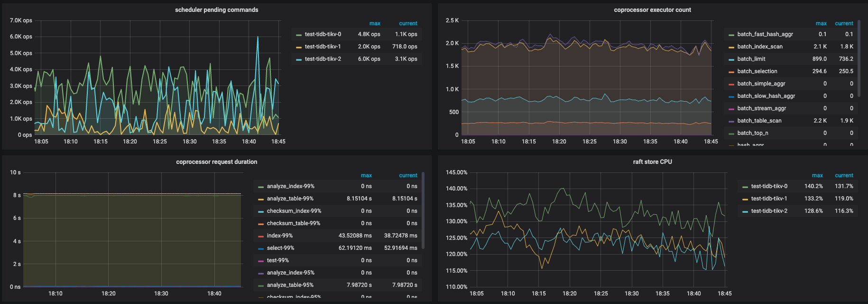Screen dimensions: 868x304
Task: Open the coprocessor request duration panel menu
Action: pos(216,162)
